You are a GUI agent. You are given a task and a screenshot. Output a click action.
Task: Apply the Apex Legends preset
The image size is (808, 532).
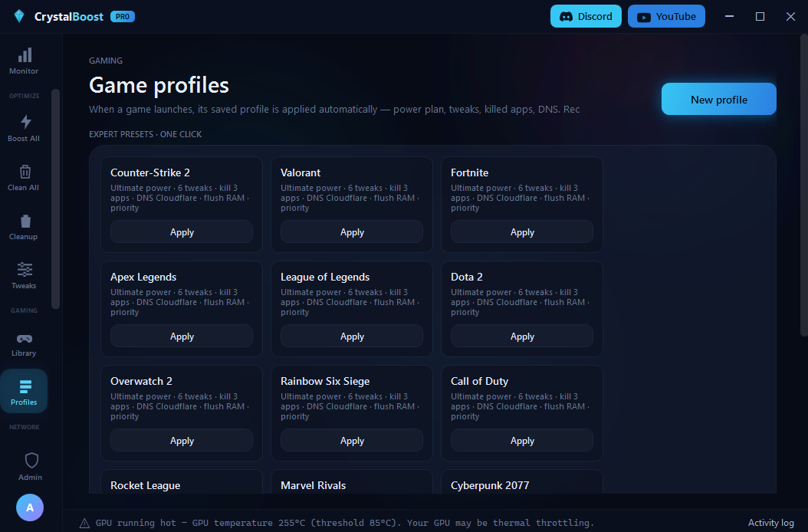(182, 336)
